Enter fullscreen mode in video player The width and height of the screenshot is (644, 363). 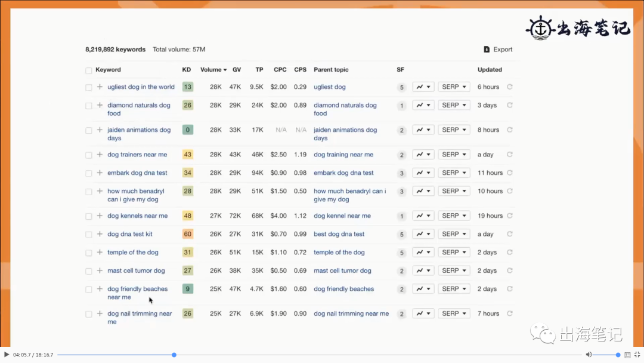637,355
